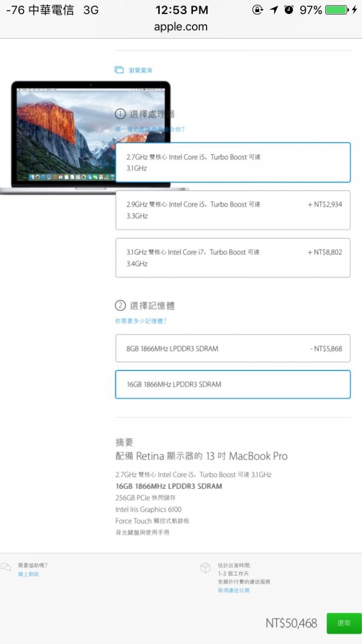
Task: Choose 16GB 1866MHz LPDDR3 memory option
Action: (x=233, y=384)
